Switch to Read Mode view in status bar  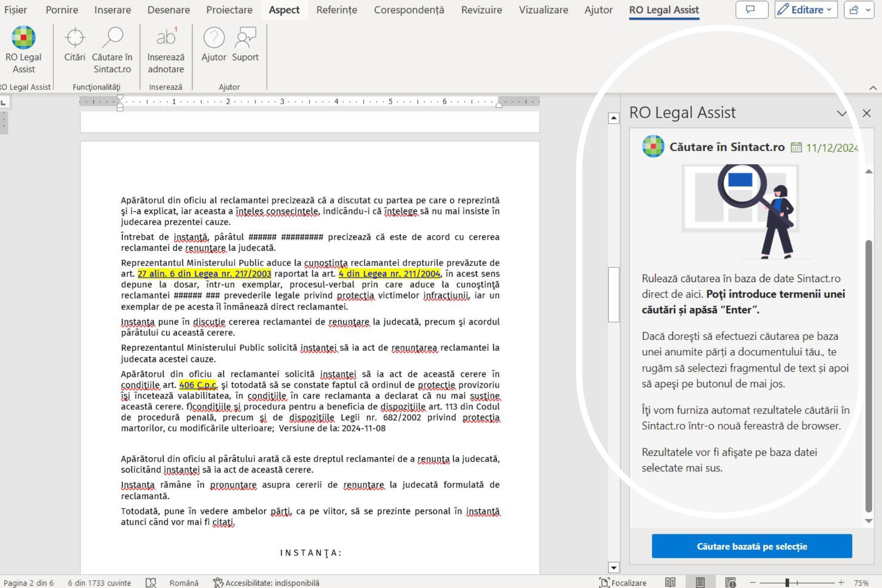670,582
